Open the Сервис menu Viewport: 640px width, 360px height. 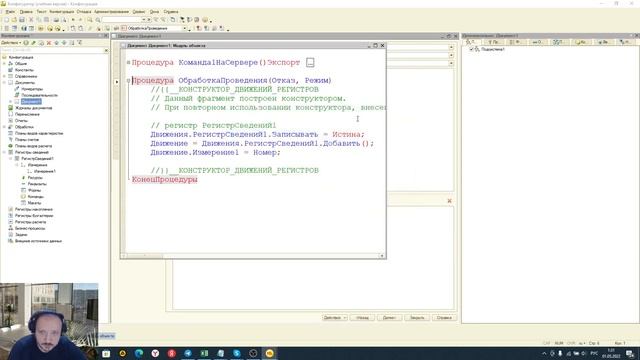(138, 12)
